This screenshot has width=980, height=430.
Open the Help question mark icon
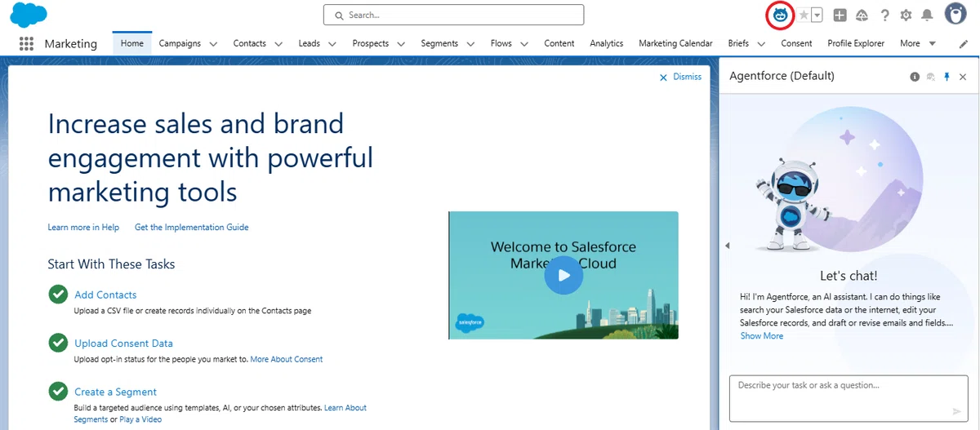point(884,16)
